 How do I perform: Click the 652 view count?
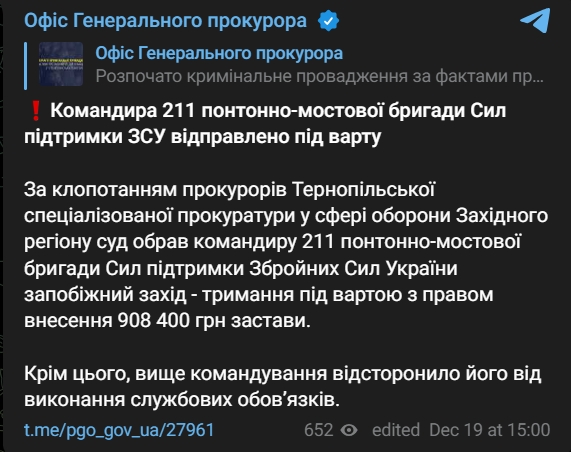click(x=319, y=430)
